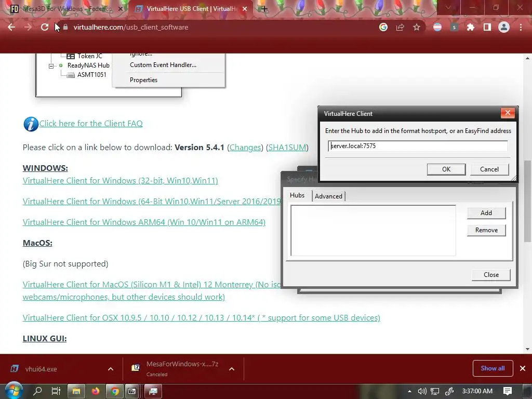532x399 pixels.
Task: Open Chrome from taskbar
Action: coord(115,391)
